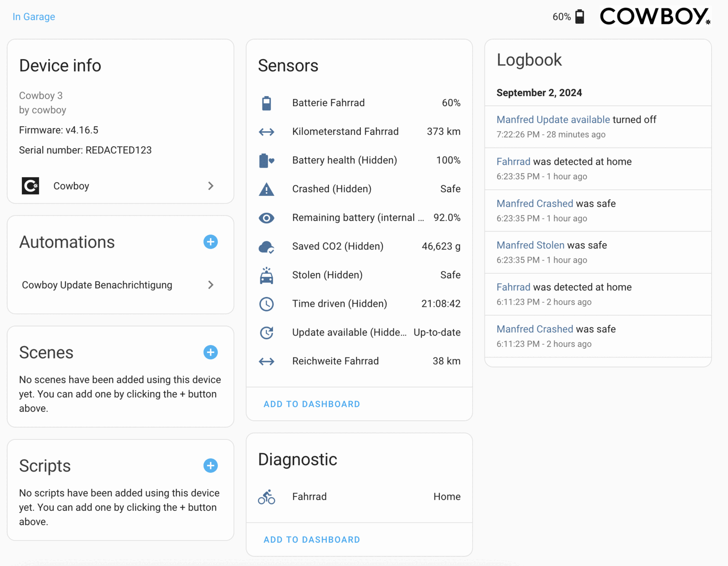Click the Crashed warning triangle icon
Screen dimensions: 728x566
point(267,189)
